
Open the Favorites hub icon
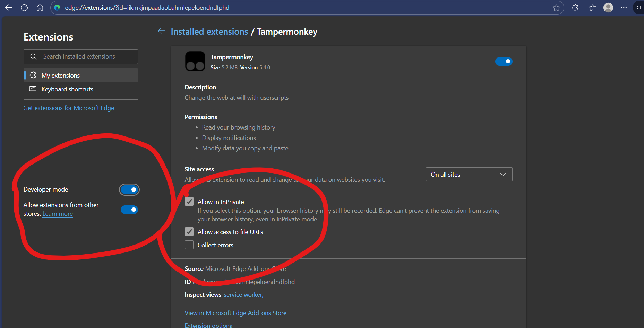pyautogui.click(x=592, y=7)
